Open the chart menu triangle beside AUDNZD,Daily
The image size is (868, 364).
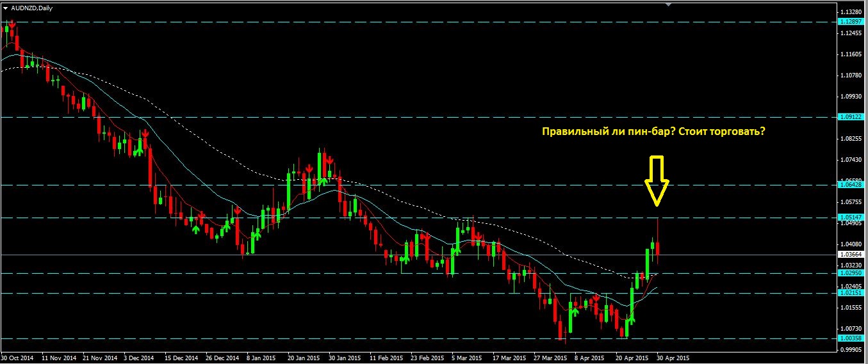[6, 7]
